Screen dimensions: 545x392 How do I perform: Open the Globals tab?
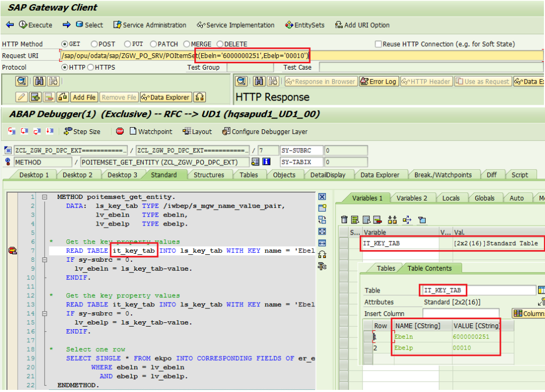[x=484, y=198]
